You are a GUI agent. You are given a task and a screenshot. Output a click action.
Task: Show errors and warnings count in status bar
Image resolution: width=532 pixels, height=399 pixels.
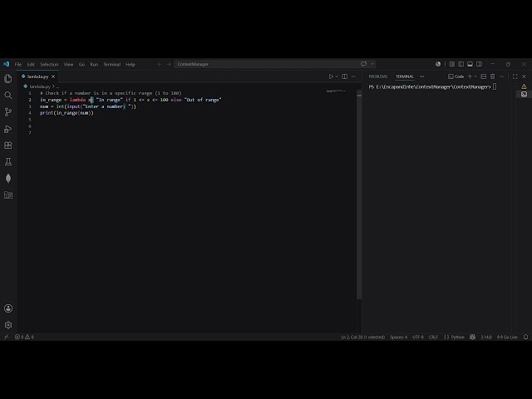coord(24,337)
